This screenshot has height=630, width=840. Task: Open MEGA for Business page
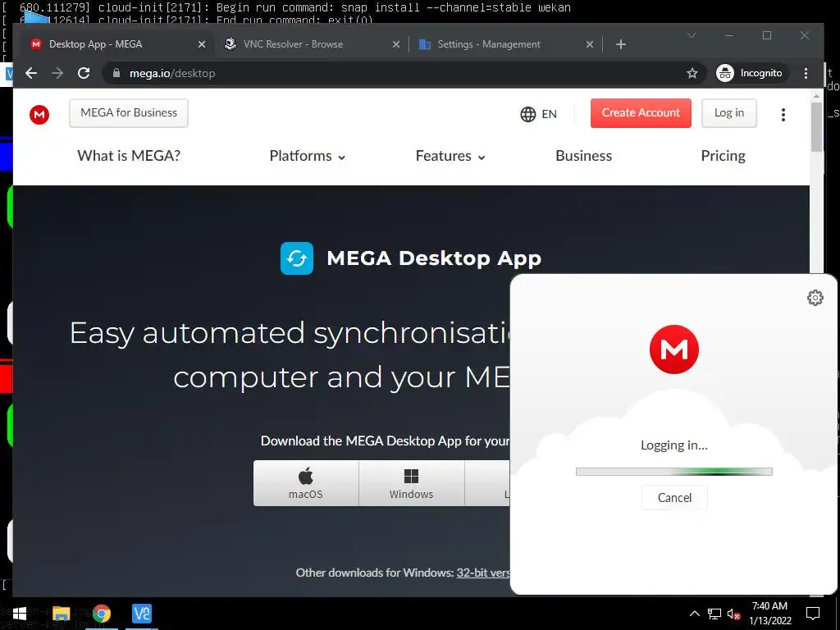[129, 113]
